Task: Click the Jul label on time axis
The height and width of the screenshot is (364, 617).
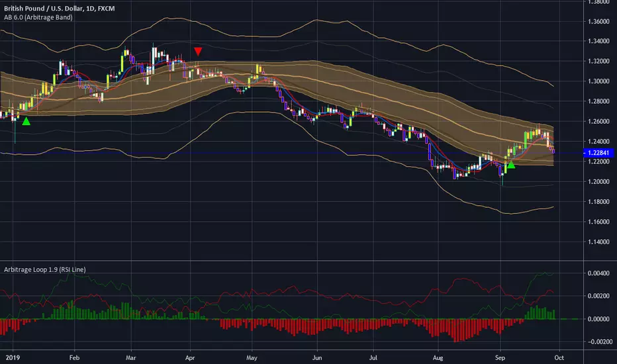Action: (x=373, y=357)
